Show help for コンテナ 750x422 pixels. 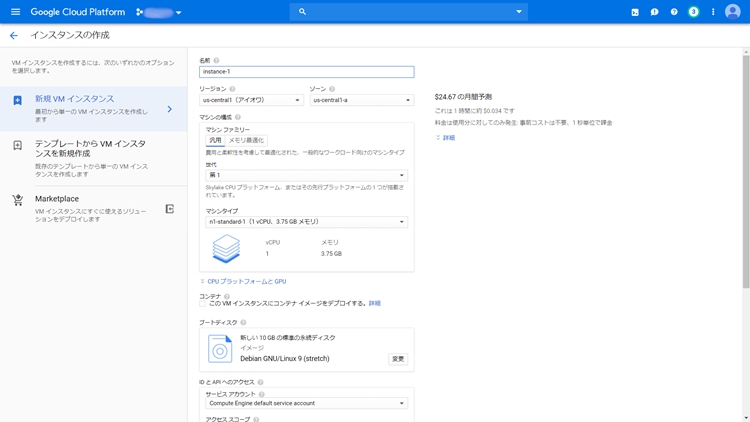click(227, 297)
